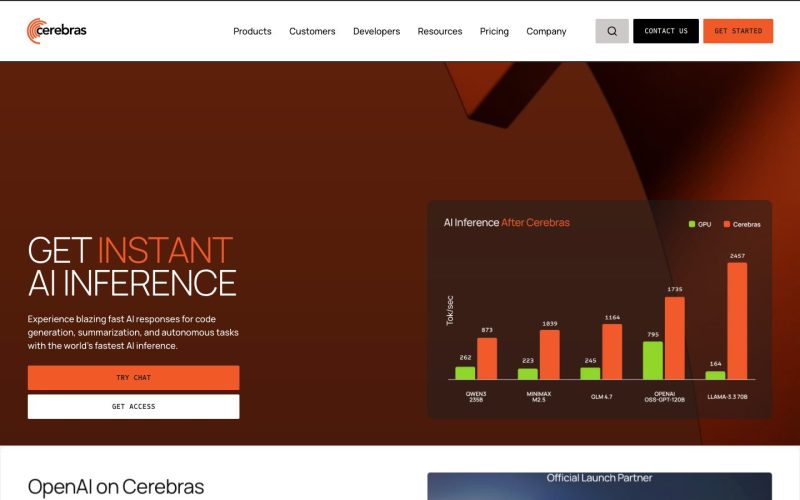Click the GET INSTANT AI INFERENCE headline
The width and height of the screenshot is (800, 500).
click(x=132, y=266)
